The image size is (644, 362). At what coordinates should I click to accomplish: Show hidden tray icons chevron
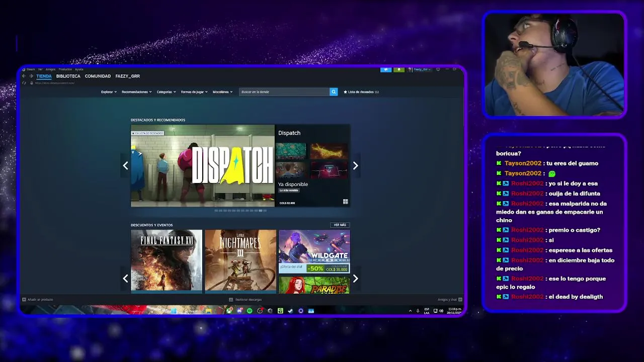[410, 311]
